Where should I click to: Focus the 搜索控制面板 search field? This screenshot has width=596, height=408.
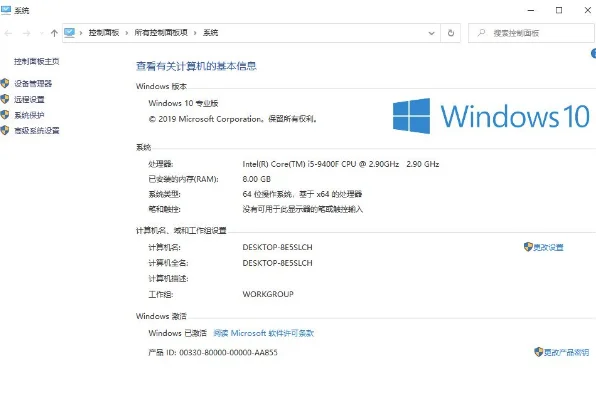531,33
